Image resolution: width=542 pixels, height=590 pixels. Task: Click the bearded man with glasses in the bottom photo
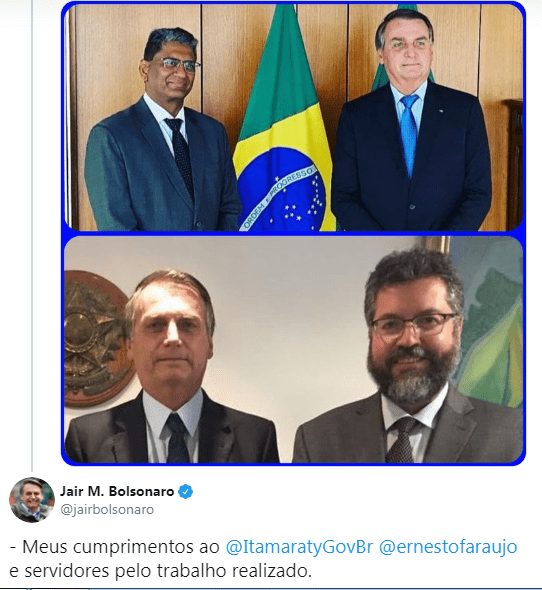coord(410,354)
